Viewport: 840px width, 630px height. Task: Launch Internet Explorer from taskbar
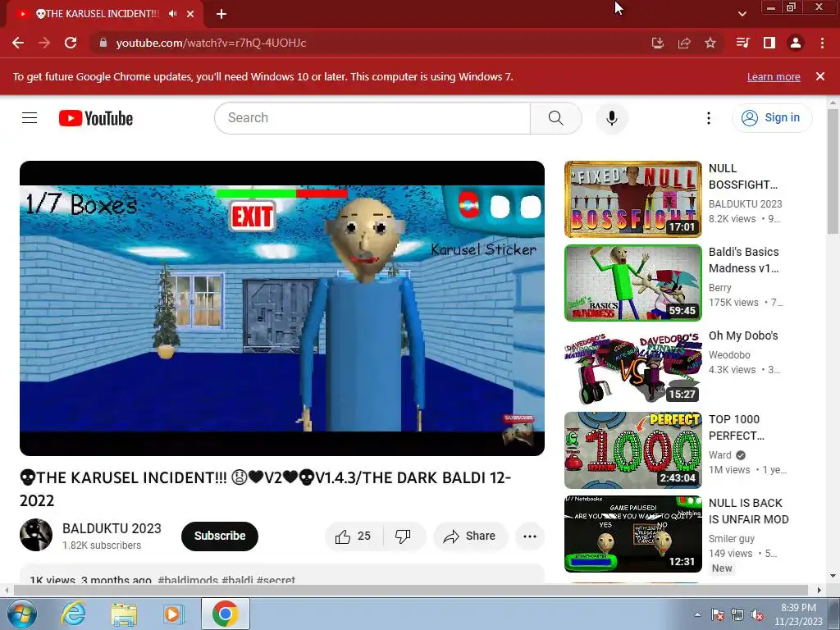pos(73,614)
